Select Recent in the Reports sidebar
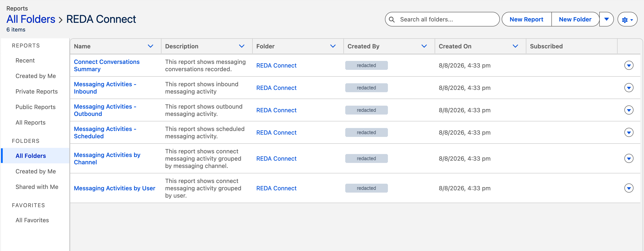The height and width of the screenshot is (251, 644). point(25,60)
